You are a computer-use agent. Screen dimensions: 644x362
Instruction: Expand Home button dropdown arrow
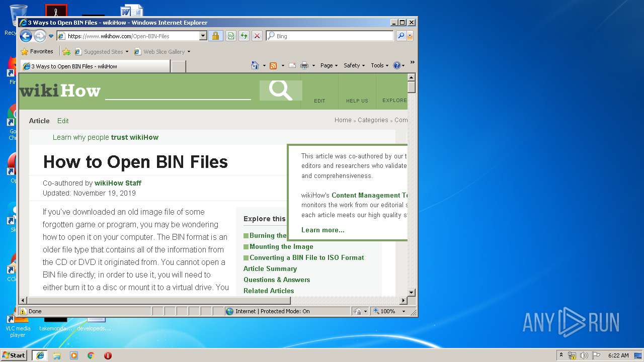tap(264, 65)
